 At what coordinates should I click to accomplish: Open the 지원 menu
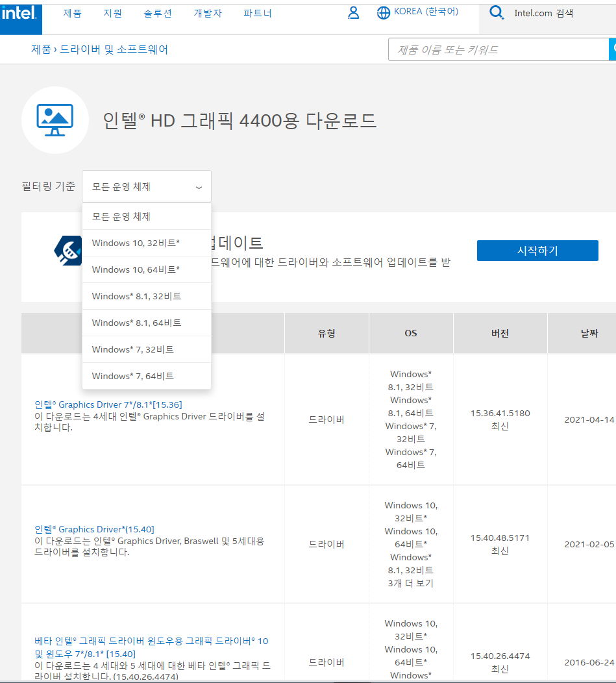pos(112,13)
